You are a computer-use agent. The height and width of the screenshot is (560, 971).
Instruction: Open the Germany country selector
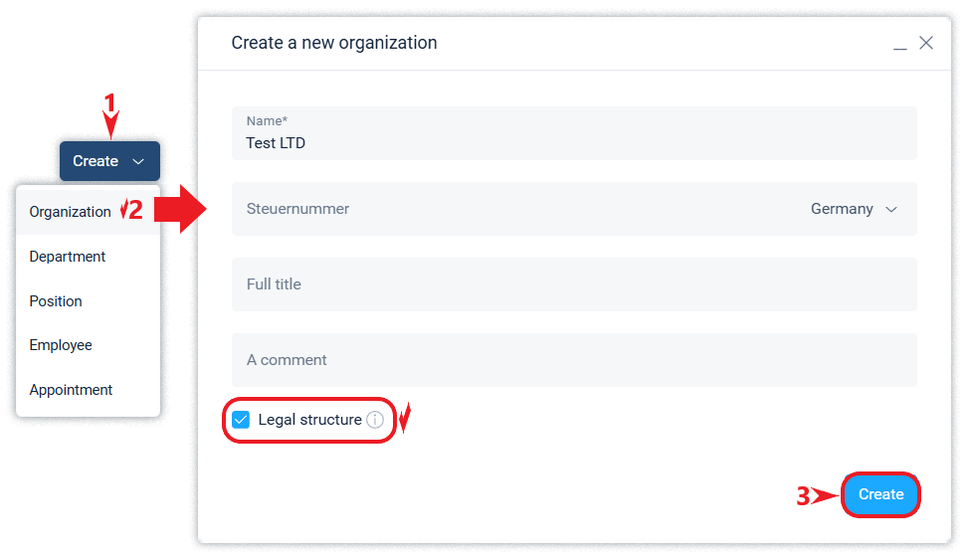pyautogui.click(x=842, y=209)
